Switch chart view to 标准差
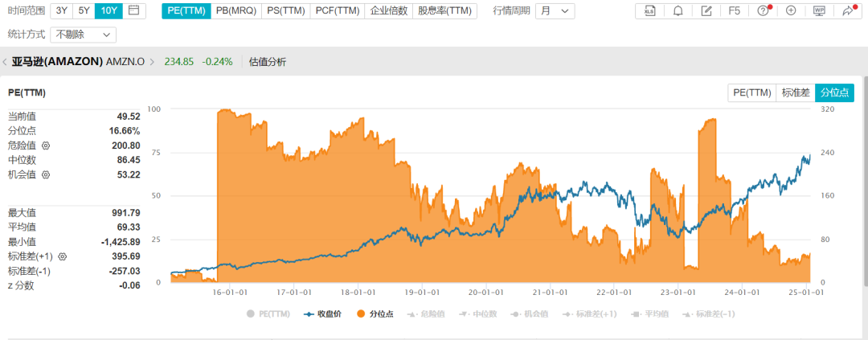Viewport: 868px width, 340px height. pos(796,92)
